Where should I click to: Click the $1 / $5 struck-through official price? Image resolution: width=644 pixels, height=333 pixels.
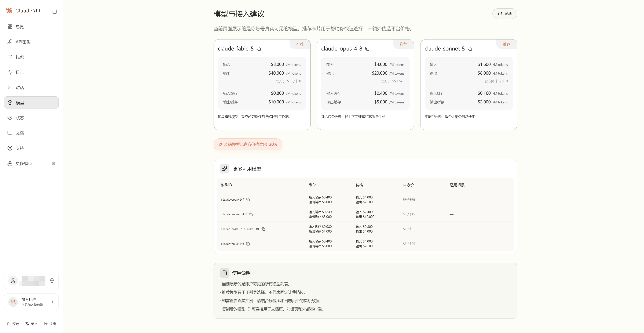pyautogui.click(x=408, y=229)
